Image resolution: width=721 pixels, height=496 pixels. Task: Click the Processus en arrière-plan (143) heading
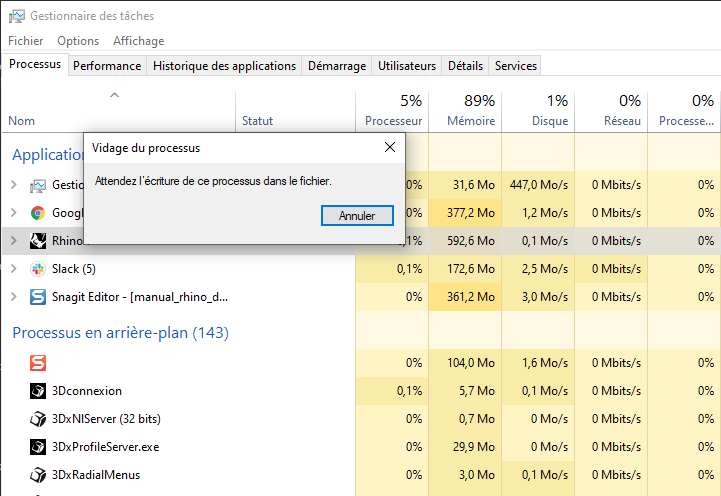point(120,332)
